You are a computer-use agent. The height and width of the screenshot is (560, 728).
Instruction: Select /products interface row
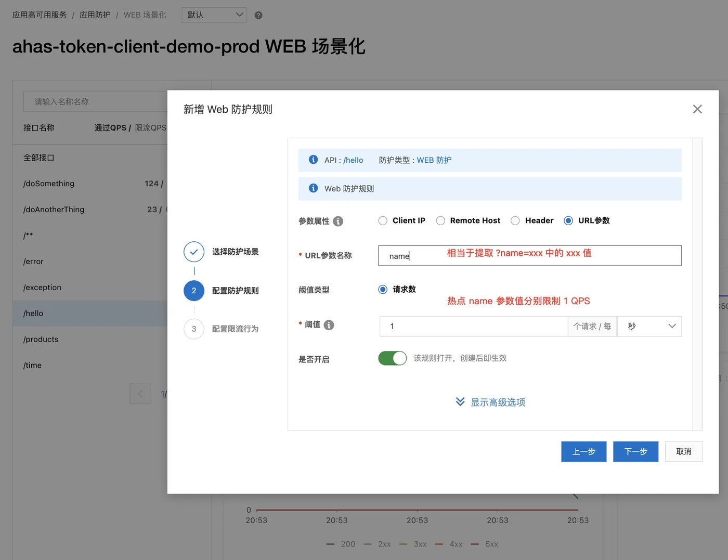pyautogui.click(x=90, y=340)
